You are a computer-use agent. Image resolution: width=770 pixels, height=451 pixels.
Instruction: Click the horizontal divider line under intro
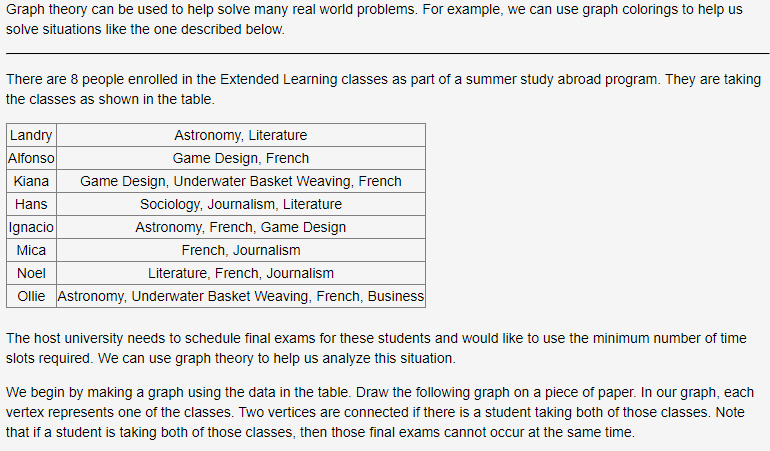[x=387, y=53]
